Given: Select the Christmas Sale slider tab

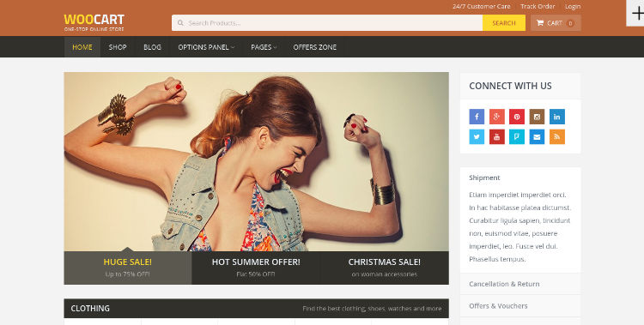Looking at the screenshot, I should point(385,268).
